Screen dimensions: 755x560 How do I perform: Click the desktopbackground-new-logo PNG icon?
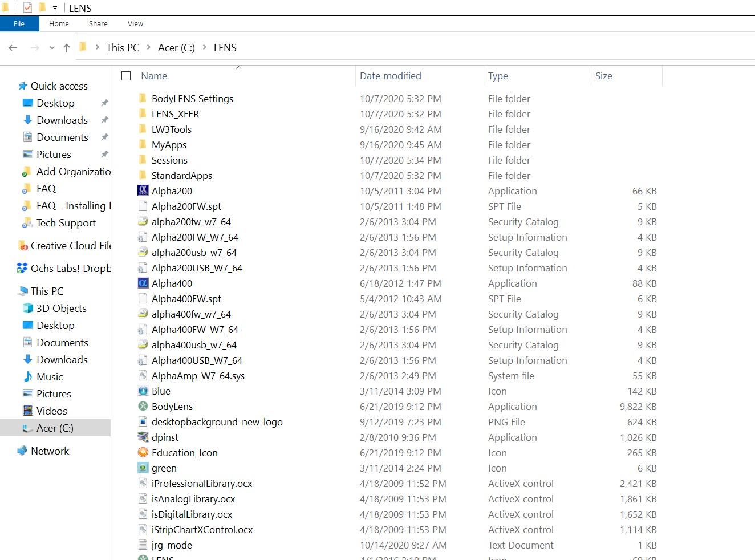(x=143, y=421)
